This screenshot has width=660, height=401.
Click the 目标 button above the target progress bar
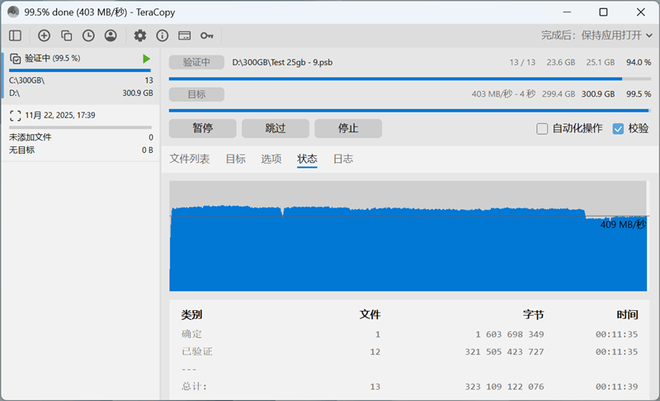pos(196,94)
